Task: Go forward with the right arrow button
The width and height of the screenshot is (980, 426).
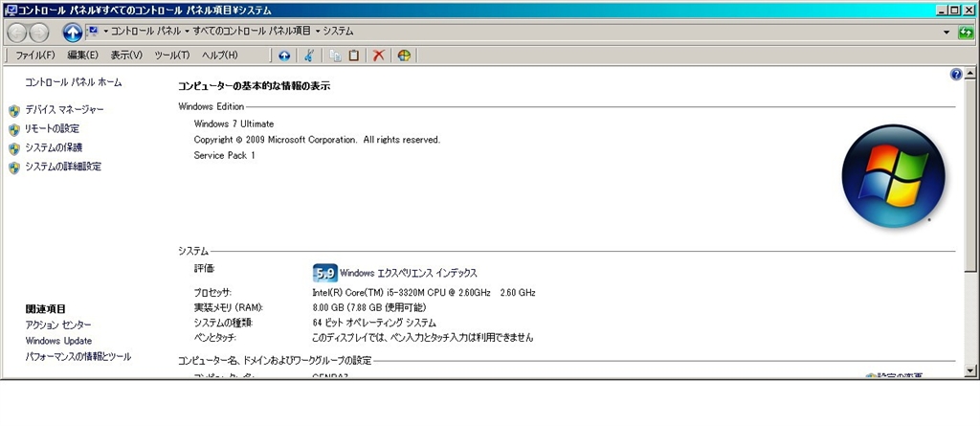Action: tap(38, 32)
